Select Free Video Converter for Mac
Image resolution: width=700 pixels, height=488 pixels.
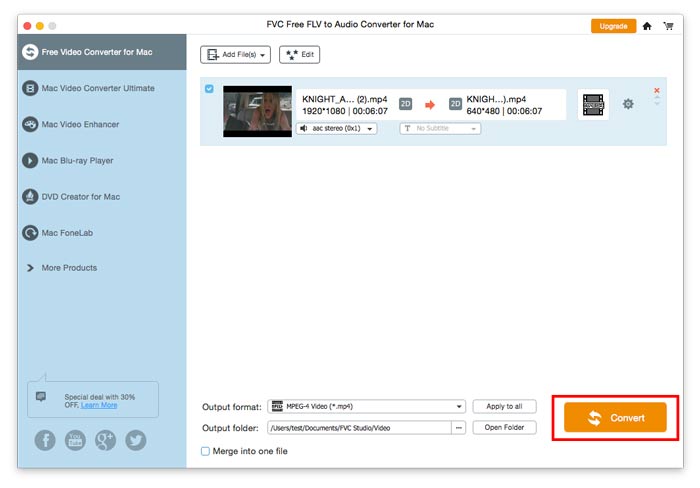(x=102, y=52)
